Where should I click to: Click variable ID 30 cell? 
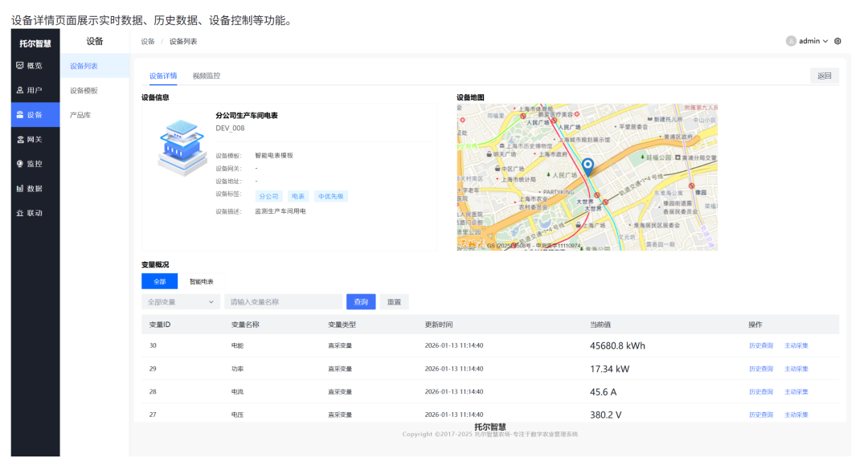pos(153,345)
